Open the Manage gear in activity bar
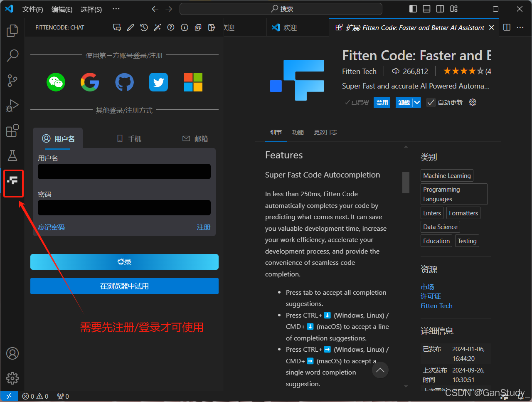Screen dimensions: 532x402 (x=12, y=378)
